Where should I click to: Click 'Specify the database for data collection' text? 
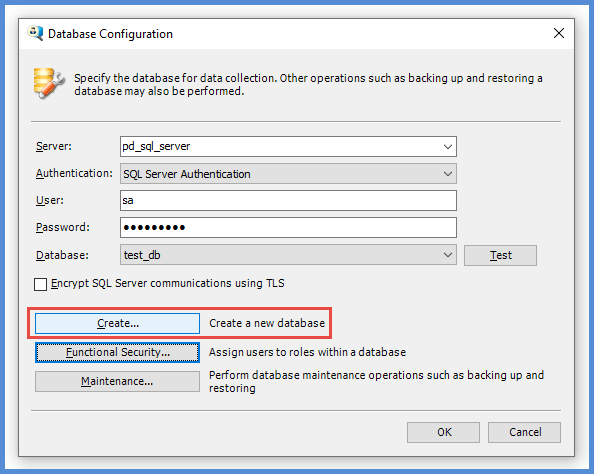tap(308, 84)
